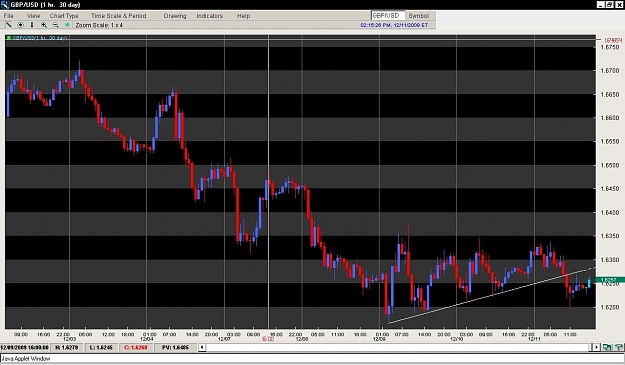Click the 12/09 date label on time axis

379,339
